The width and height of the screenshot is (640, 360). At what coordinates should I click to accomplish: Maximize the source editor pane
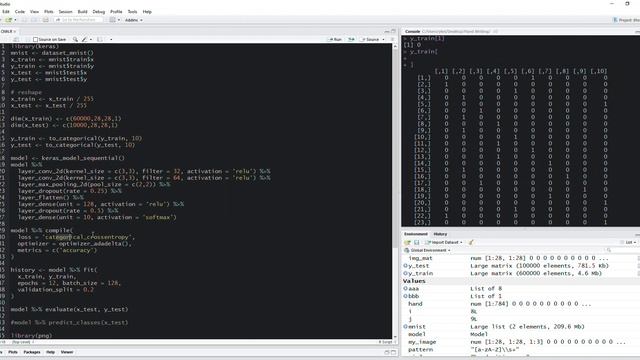pos(393,31)
